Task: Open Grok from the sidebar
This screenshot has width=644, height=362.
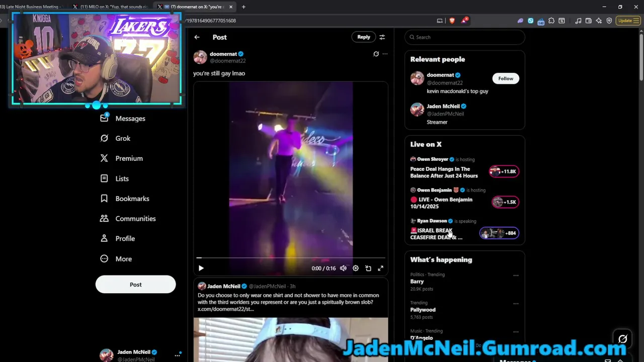Action: click(x=115, y=138)
